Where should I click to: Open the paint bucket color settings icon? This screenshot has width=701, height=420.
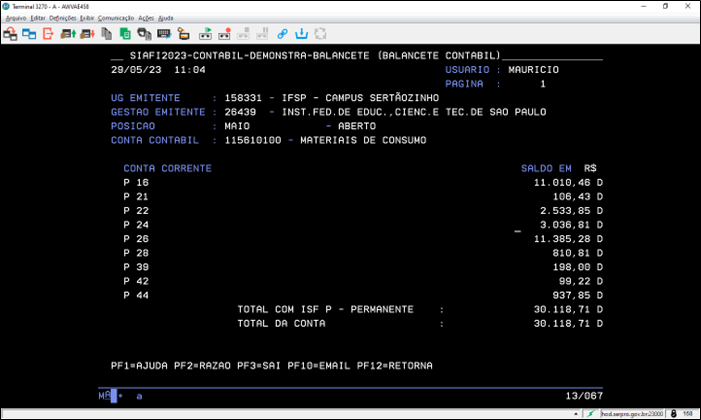tap(183, 34)
